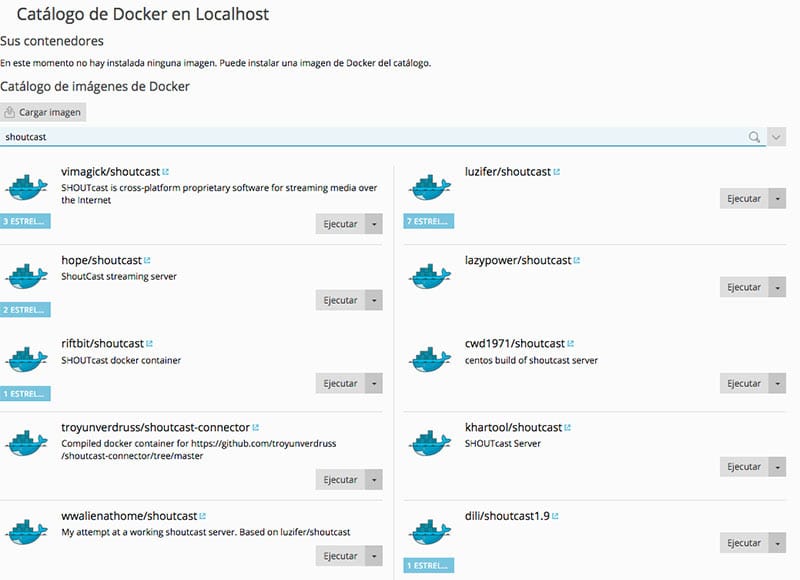The image size is (800, 580).
Task: Select text 'centos build of shoutcast server'
Action: pos(531,360)
